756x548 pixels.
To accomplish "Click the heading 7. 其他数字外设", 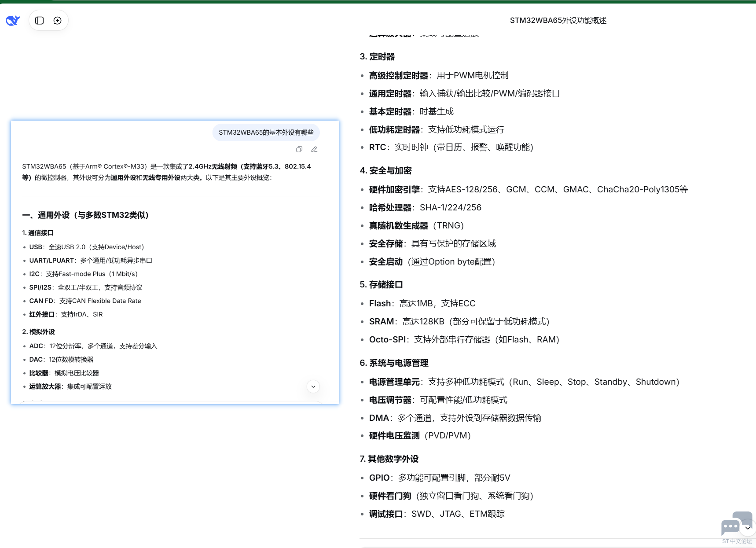I will click(x=389, y=459).
